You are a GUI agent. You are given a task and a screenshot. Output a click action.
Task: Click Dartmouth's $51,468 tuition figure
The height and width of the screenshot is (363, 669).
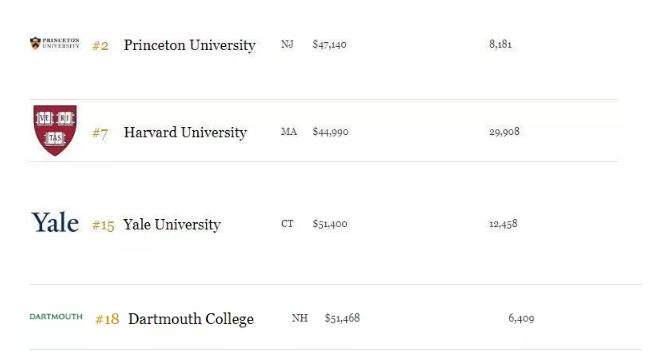point(342,318)
